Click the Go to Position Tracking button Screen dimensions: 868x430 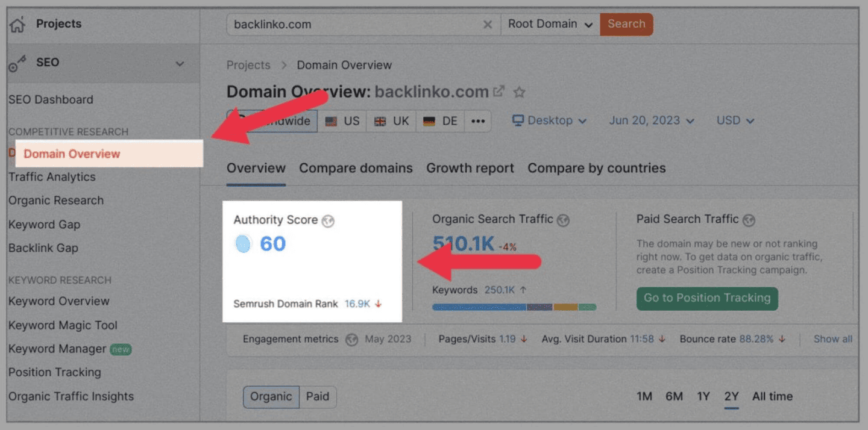(706, 298)
